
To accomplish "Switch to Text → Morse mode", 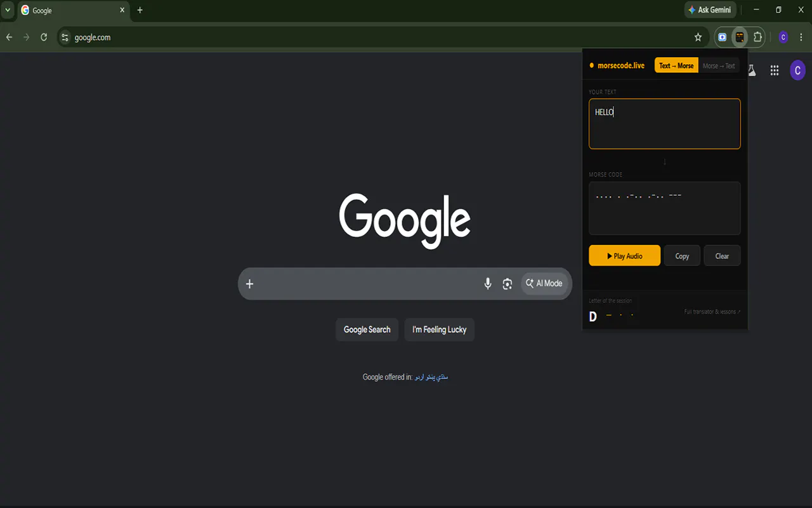I will click(676, 65).
